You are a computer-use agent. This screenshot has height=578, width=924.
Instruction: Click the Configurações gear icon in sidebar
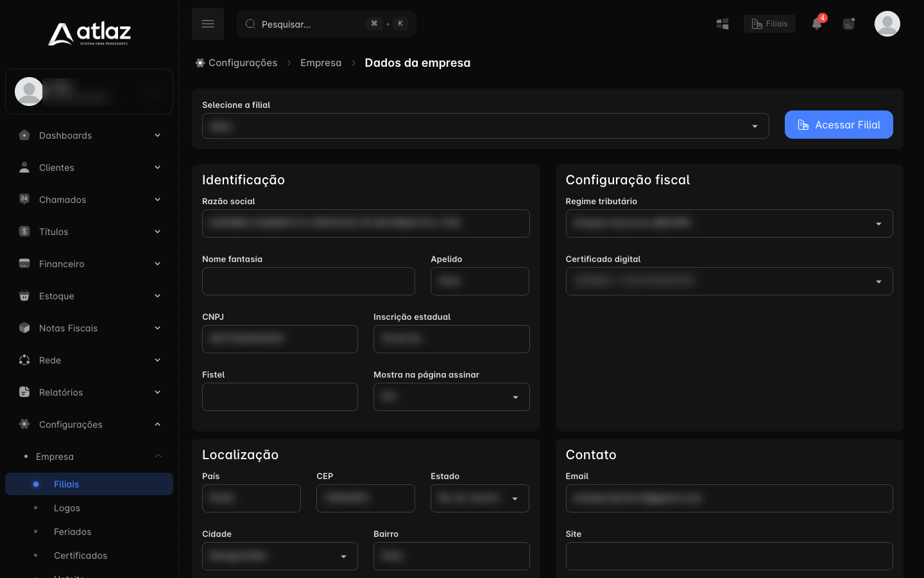24,425
